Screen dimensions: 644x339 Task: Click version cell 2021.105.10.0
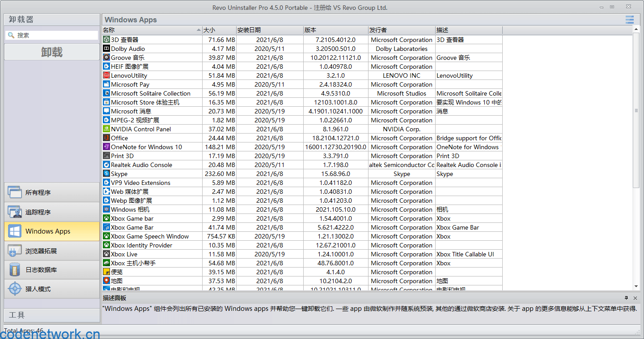(335, 209)
